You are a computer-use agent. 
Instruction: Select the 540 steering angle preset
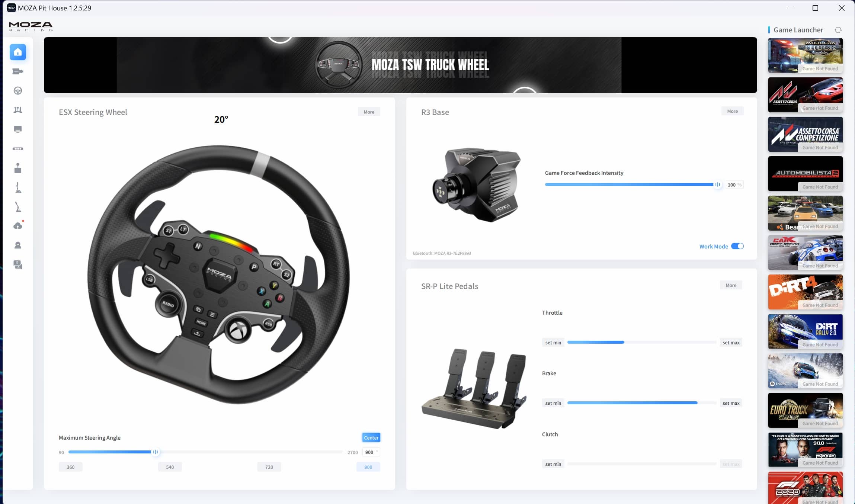(170, 467)
